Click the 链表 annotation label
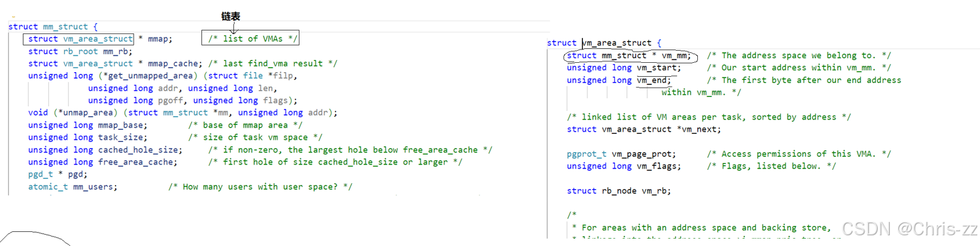The height and width of the screenshot is (246, 980). coord(231,16)
